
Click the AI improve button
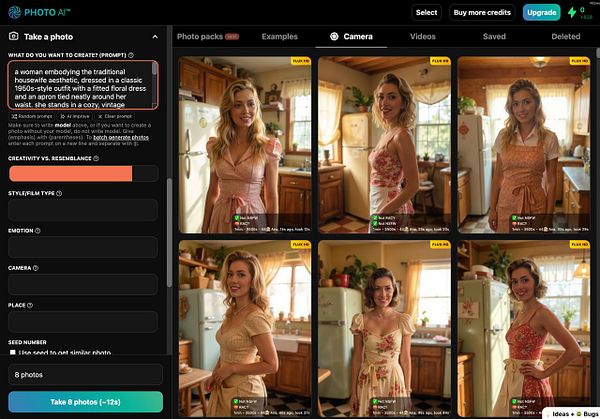(75, 116)
